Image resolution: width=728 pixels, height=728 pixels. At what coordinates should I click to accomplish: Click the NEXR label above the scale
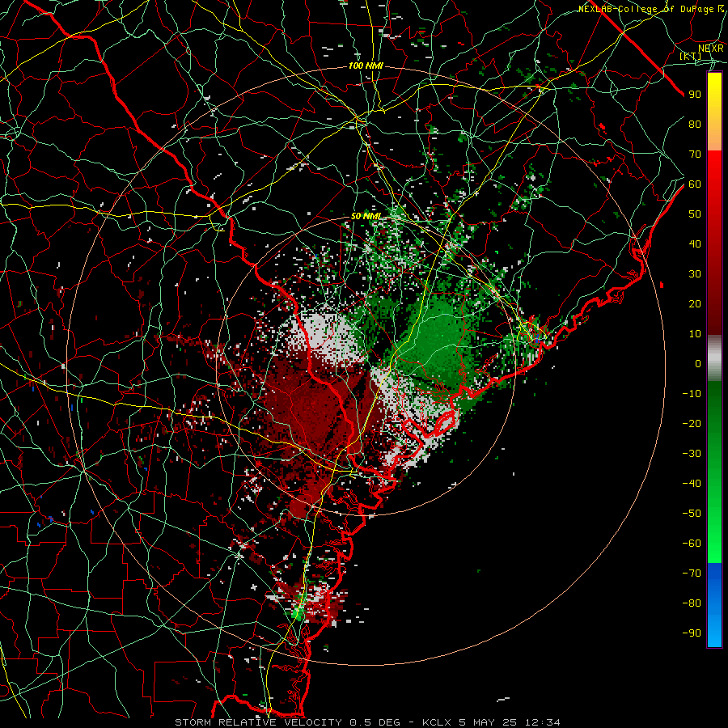click(x=711, y=49)
